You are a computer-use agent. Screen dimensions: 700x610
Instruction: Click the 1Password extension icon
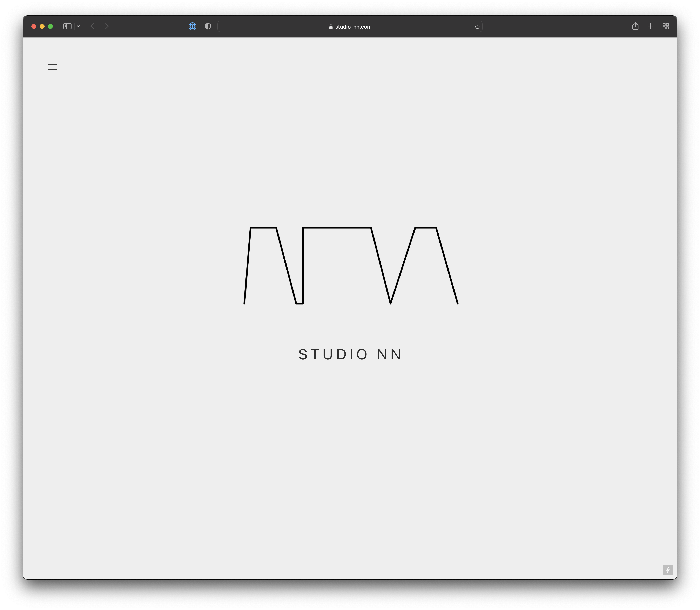point(192,26)
